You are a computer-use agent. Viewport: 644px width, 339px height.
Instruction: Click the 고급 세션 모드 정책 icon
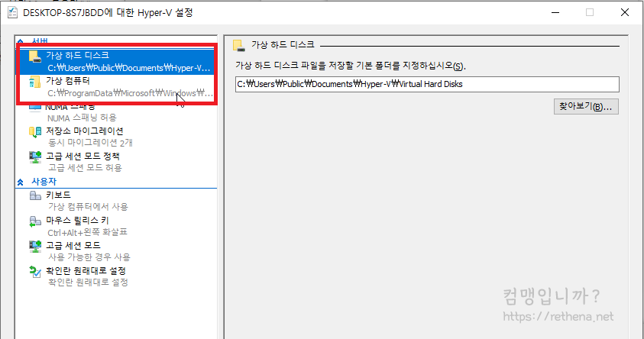click(35, 157)
